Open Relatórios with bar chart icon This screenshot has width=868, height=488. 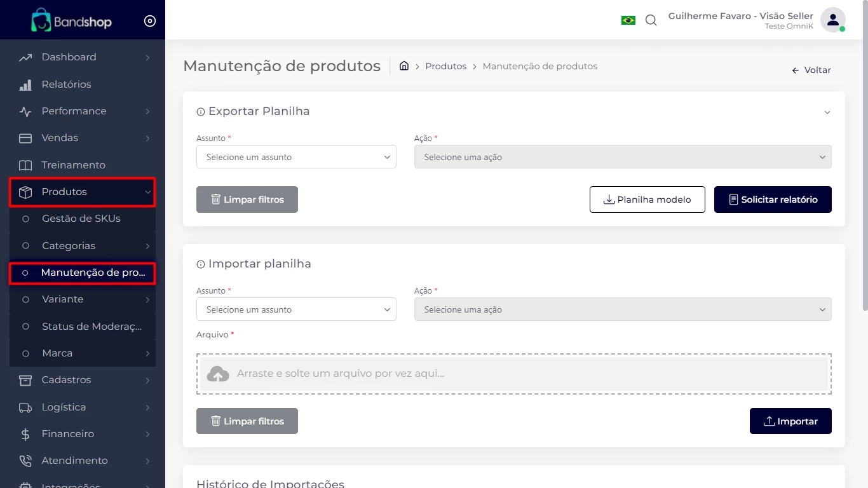[25, 85]
